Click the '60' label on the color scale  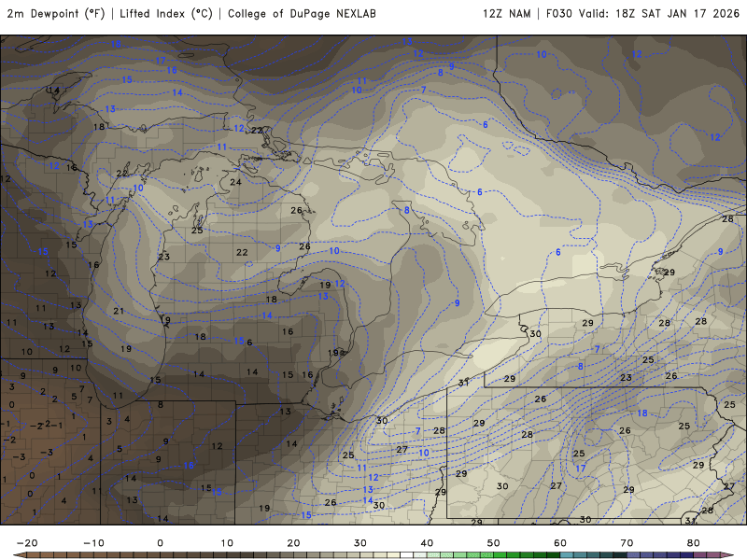(560, 543)
